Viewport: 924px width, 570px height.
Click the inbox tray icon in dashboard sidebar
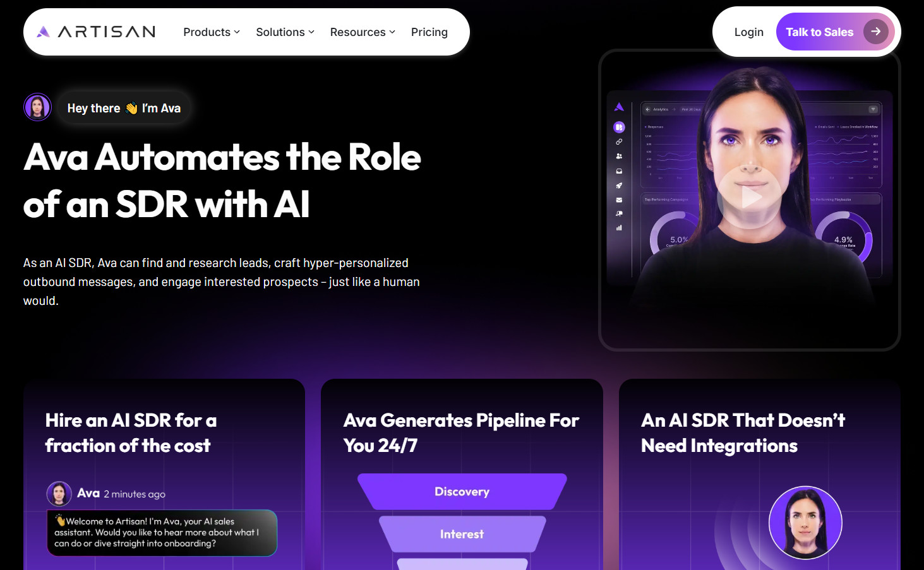(x=619, y=171)
